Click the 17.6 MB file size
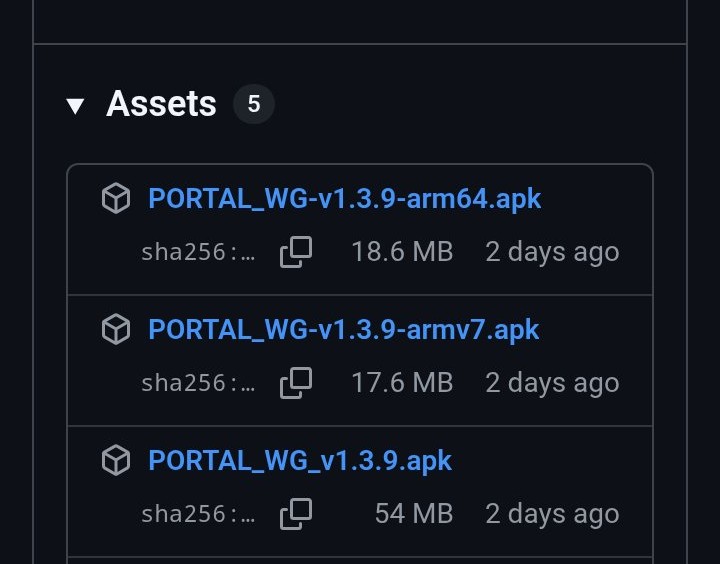 coord(402,383)
